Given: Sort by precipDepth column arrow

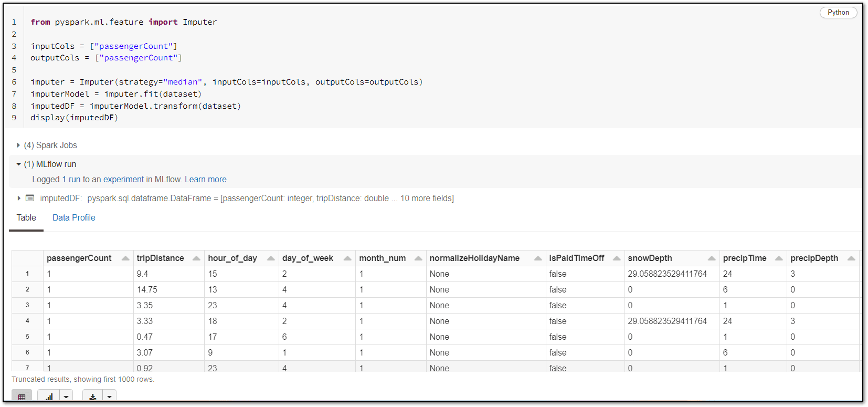Looking at the screenshot, I should tap(851, 258).
